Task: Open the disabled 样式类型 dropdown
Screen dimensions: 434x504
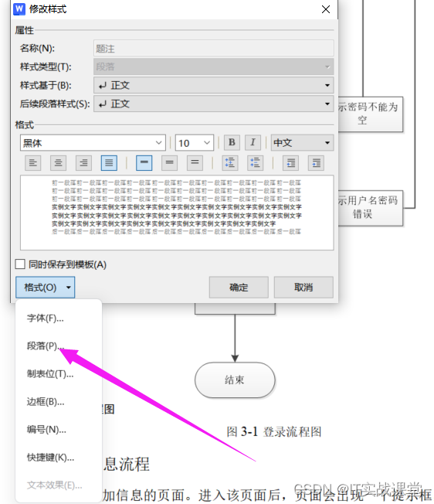Action: pos(214,66)
